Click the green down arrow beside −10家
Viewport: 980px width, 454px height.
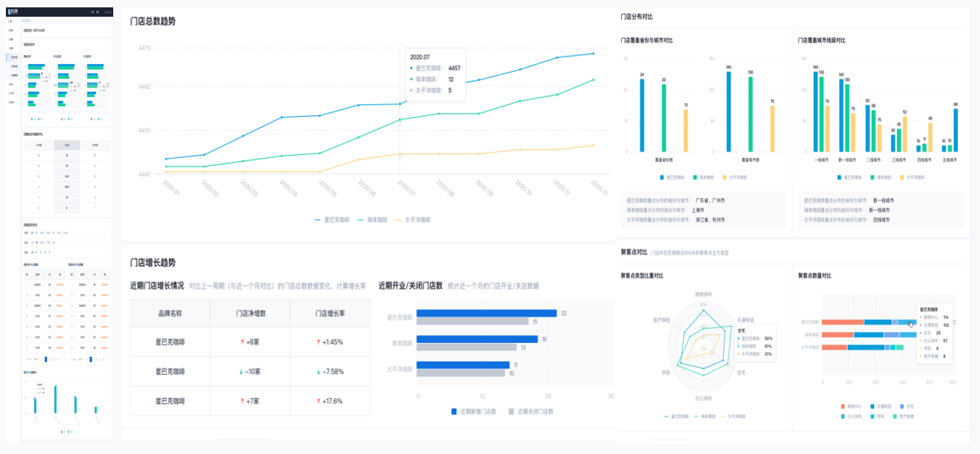click(x=240, y=372)
